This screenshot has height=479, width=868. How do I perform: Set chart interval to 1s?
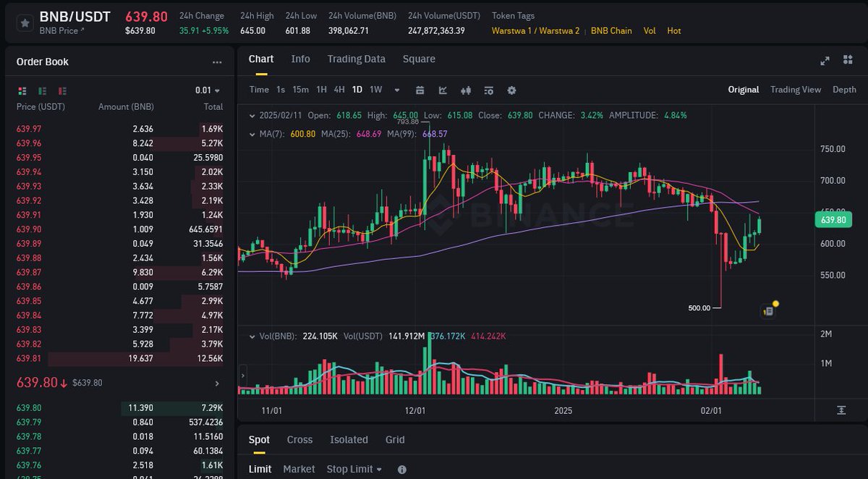[x=281, y=90]
